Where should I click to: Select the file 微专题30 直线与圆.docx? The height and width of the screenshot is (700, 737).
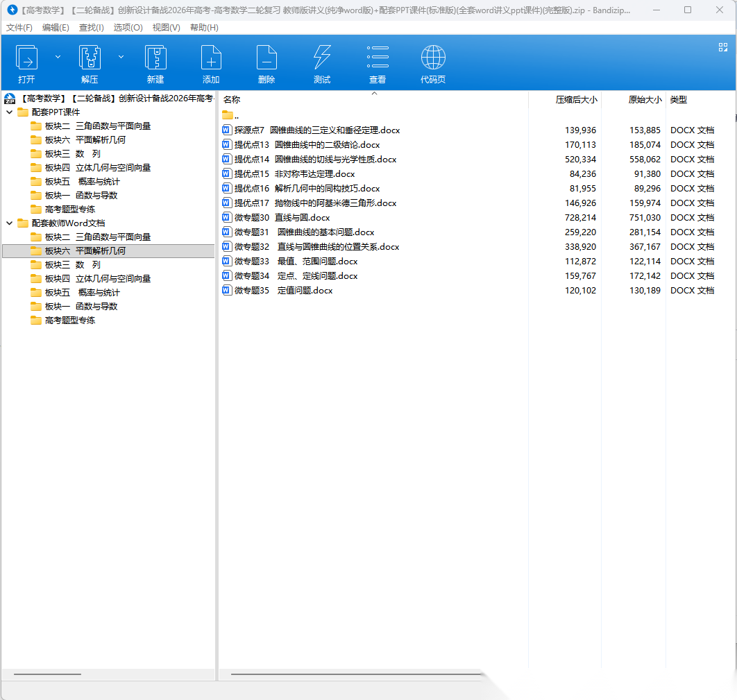pos(282,218)
